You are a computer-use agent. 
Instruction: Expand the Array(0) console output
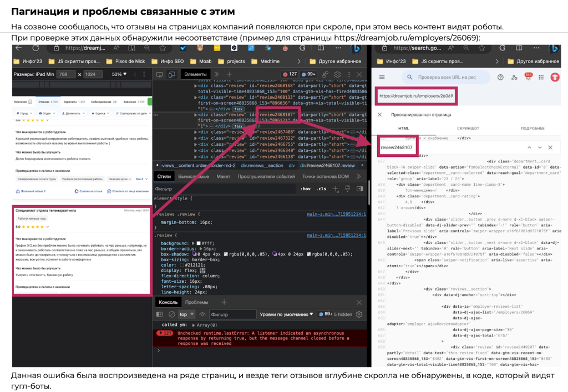(194, 325)
